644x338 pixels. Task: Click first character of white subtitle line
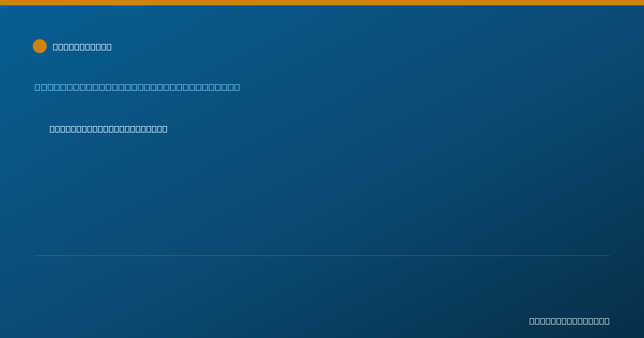tap(52, 129)
